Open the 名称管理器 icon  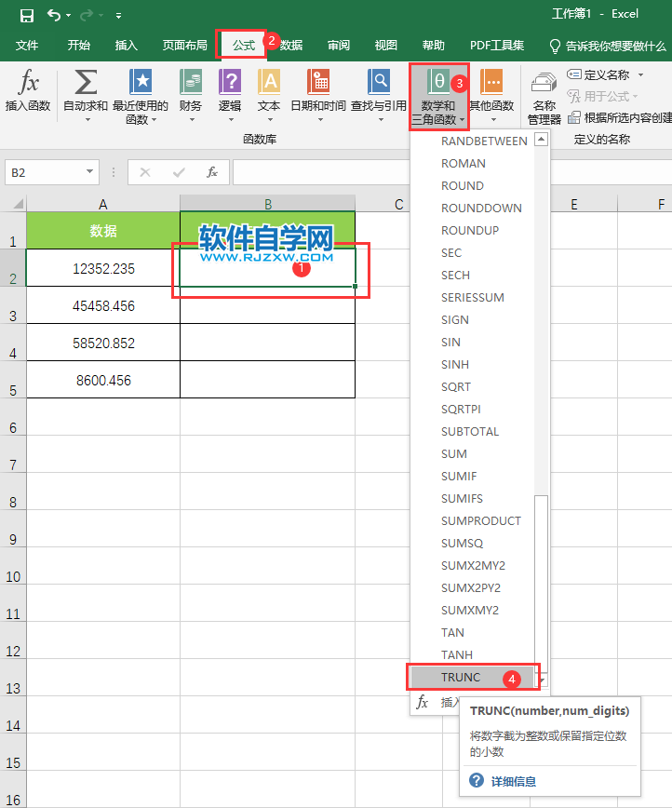tap(544, 83)
